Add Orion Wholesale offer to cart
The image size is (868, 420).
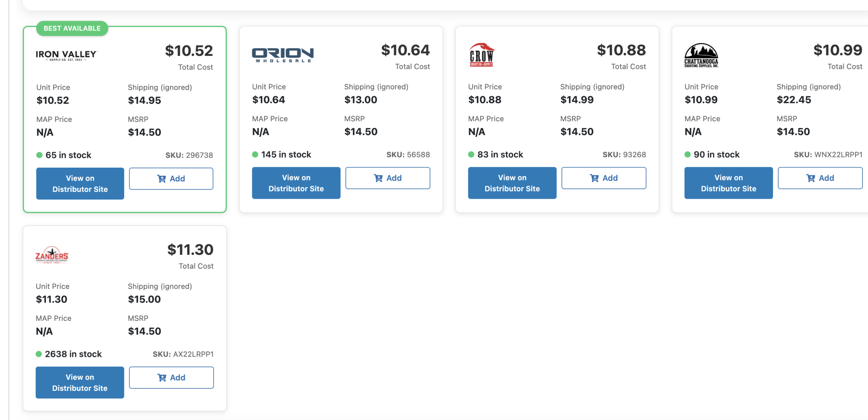[388, 178]
